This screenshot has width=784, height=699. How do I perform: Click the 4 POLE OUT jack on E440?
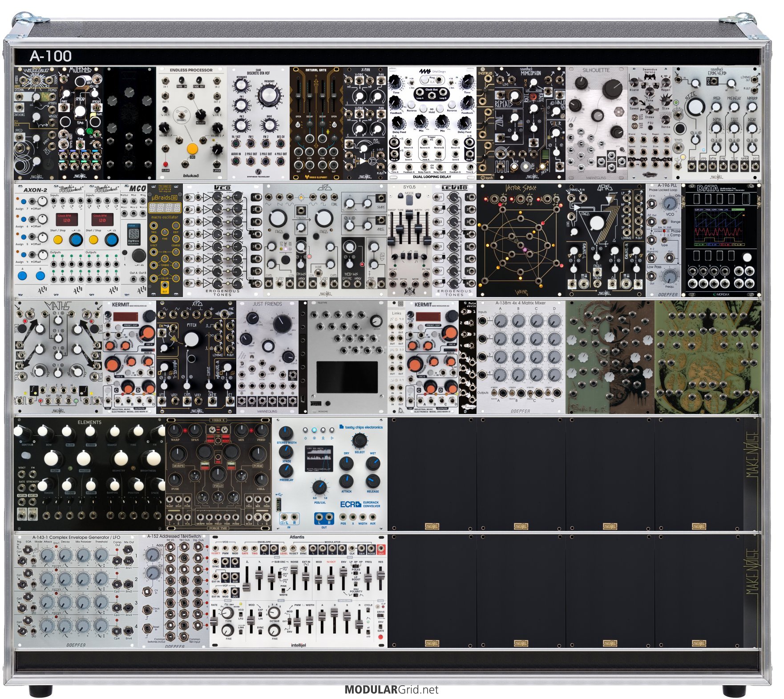pos(280,161)
